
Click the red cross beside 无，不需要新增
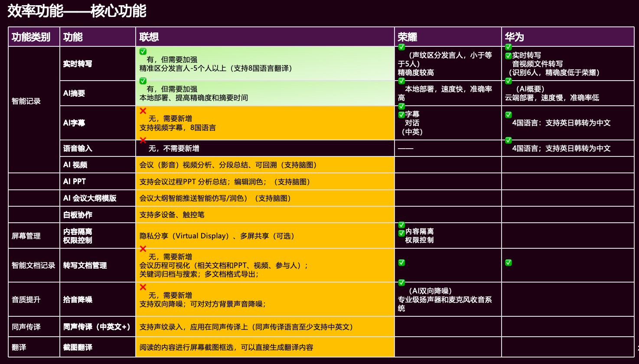143,140
